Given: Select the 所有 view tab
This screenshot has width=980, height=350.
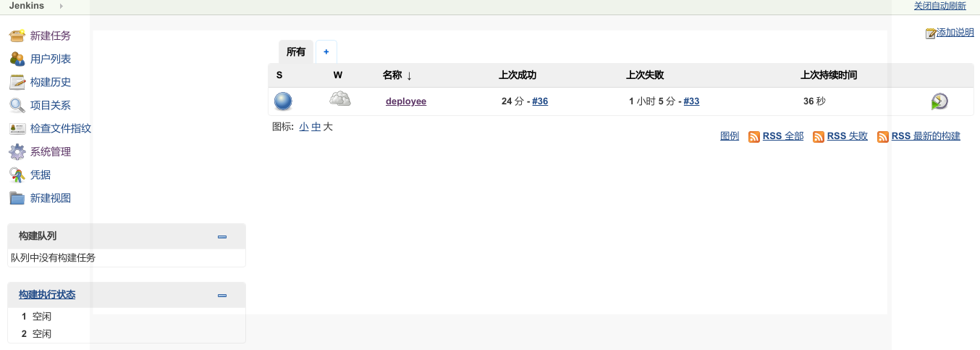Looking at the screenshot, I should 296,52.
